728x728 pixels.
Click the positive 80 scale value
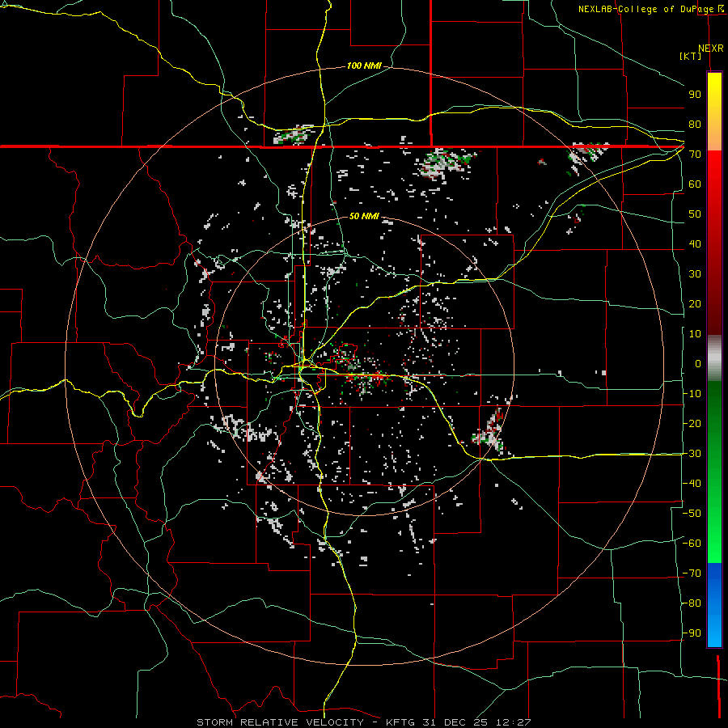tap(695, 125)
